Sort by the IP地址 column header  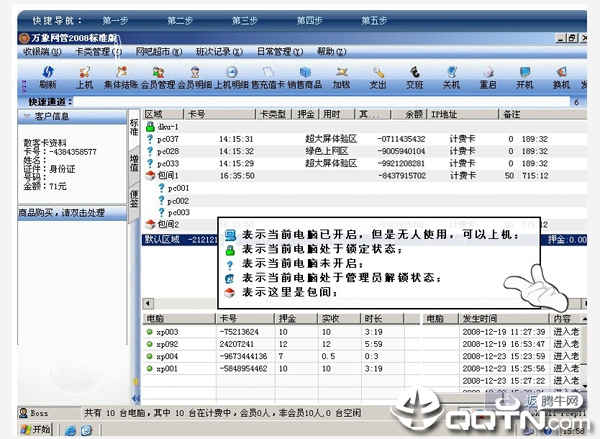(463, 114)
